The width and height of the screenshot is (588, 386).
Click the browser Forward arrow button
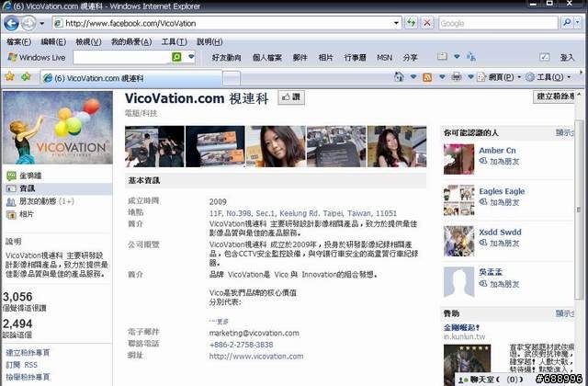(28, 24)
